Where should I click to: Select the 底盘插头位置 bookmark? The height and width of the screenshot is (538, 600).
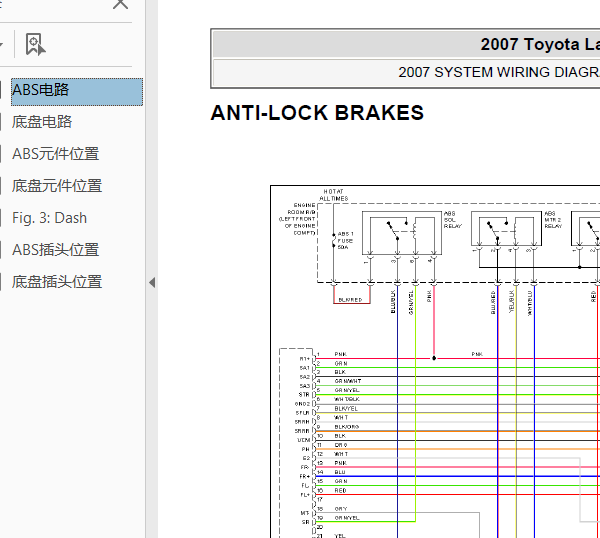coord(57,282)
